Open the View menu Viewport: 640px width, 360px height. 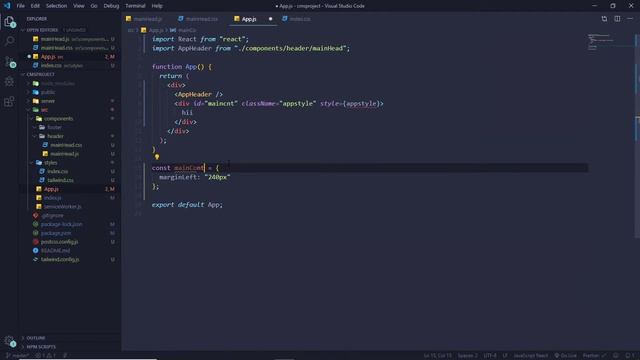pos(79,6)
